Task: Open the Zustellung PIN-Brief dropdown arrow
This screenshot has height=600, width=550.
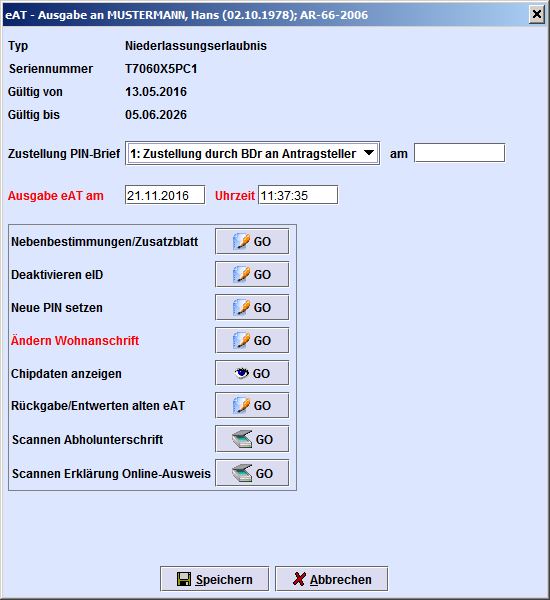Action: click(369, 153)
